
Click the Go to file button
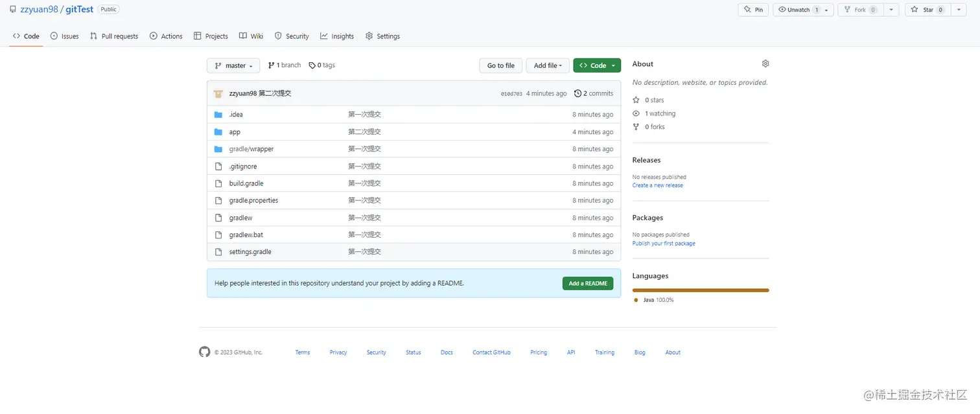click(501, 65)
